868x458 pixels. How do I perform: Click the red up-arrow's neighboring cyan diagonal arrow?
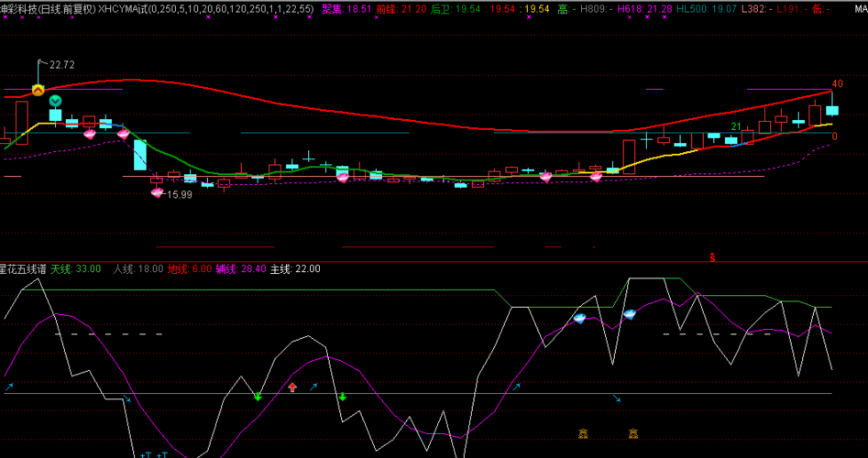click(313, 387)
